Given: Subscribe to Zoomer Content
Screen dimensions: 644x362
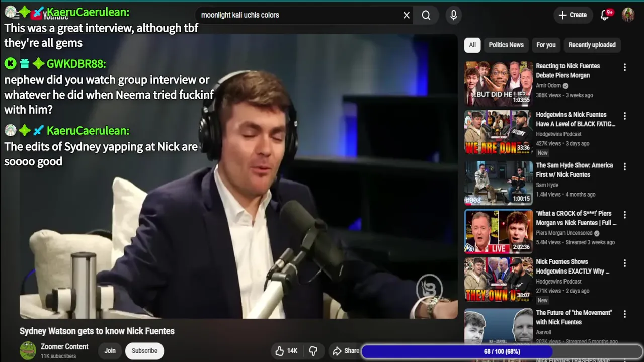Looking at the screenshot, I should click(144, 351).
